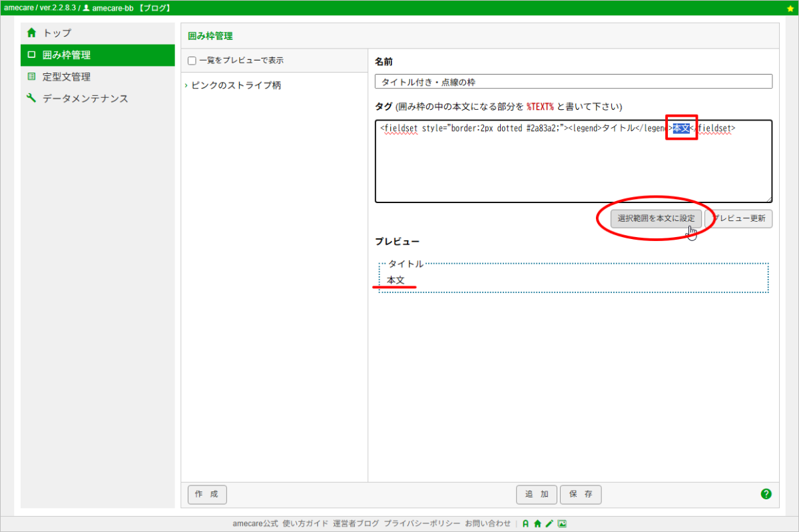This screenshot has width=799, height=532.
Task: Open 定型文管理 in the sidebar menu
Action: [66, 77]
